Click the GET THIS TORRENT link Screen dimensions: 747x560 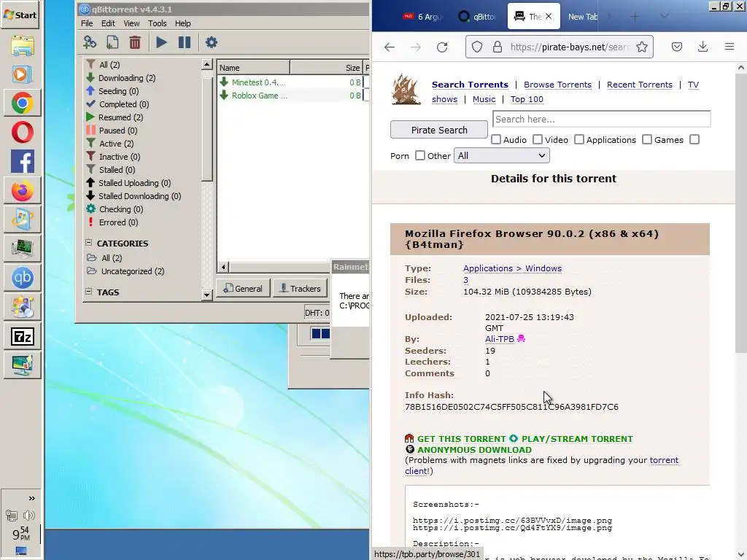(x=461, y=438)
